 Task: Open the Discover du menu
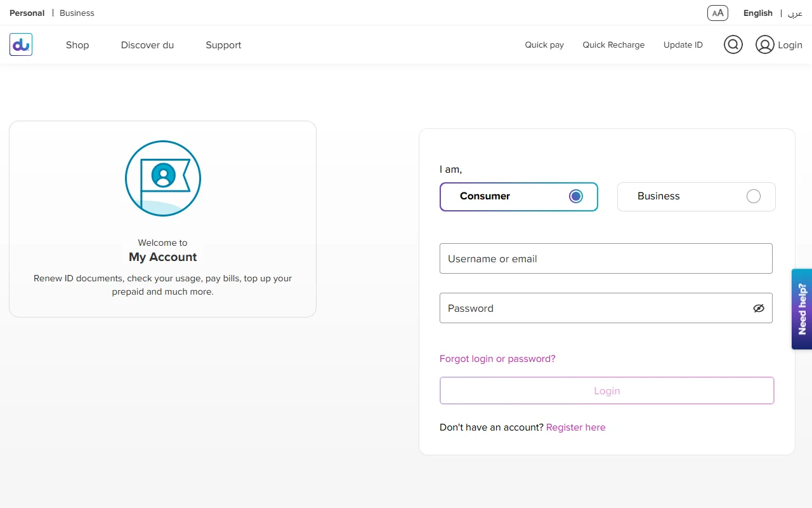pyautogui.click(x=147, y=45)
